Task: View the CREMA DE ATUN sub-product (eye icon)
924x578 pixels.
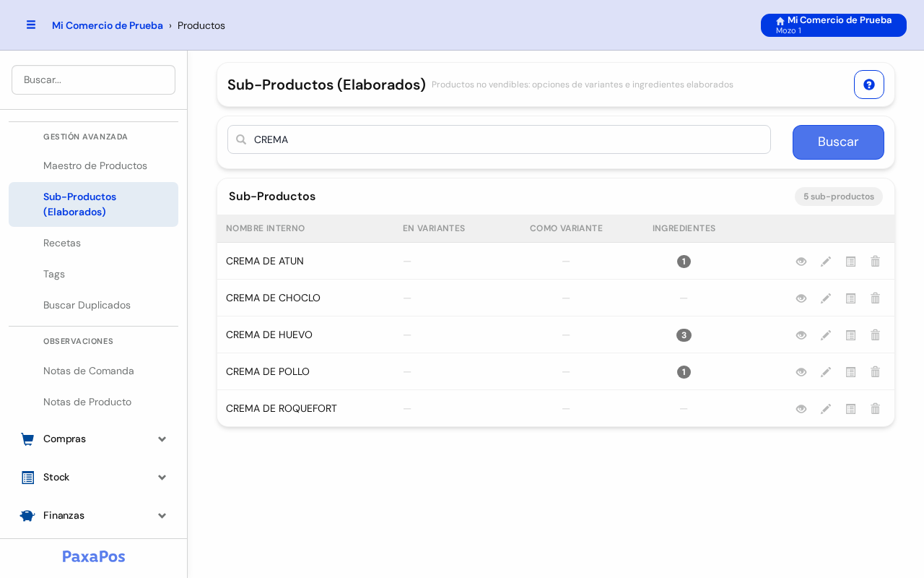Action: 801,262
